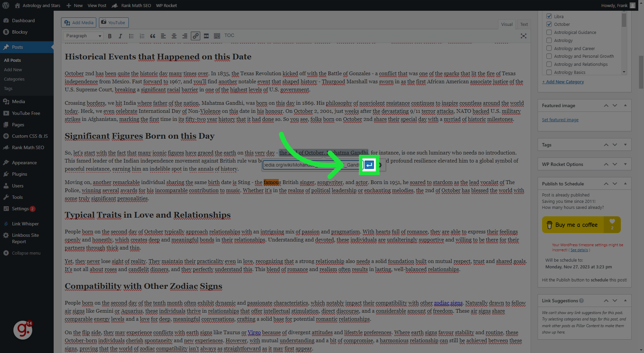Toggle WP Rocket Options panel

625,164
